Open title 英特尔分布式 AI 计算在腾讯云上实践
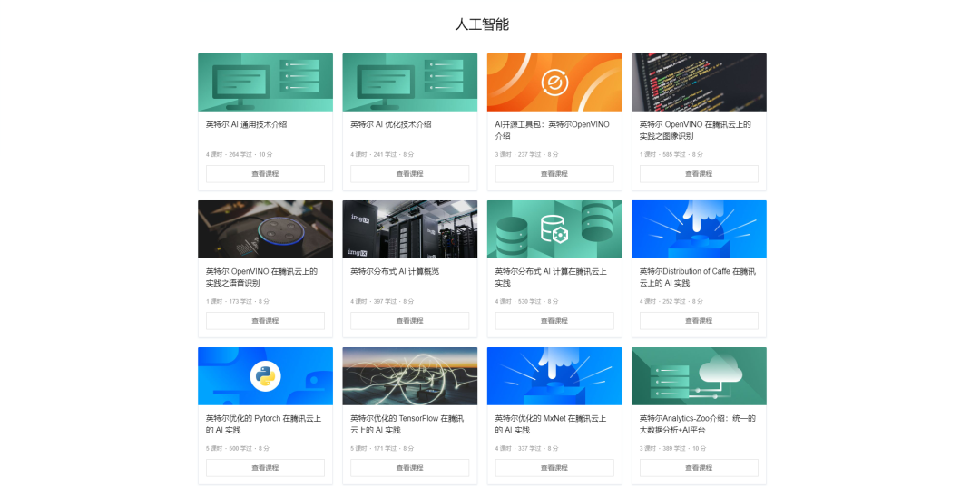This screenshot has width=980, height=486. tap(551, 277)
